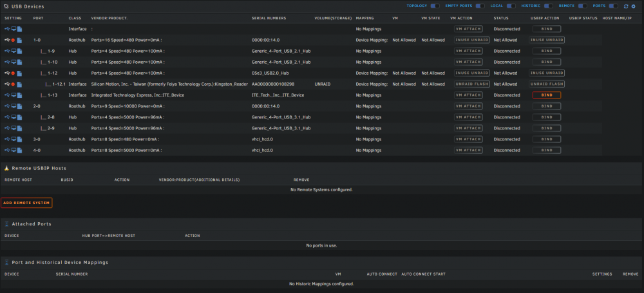Click the Attached Ports hourglass icon
This screenshot has height=293, width=644.
(6, 224)
